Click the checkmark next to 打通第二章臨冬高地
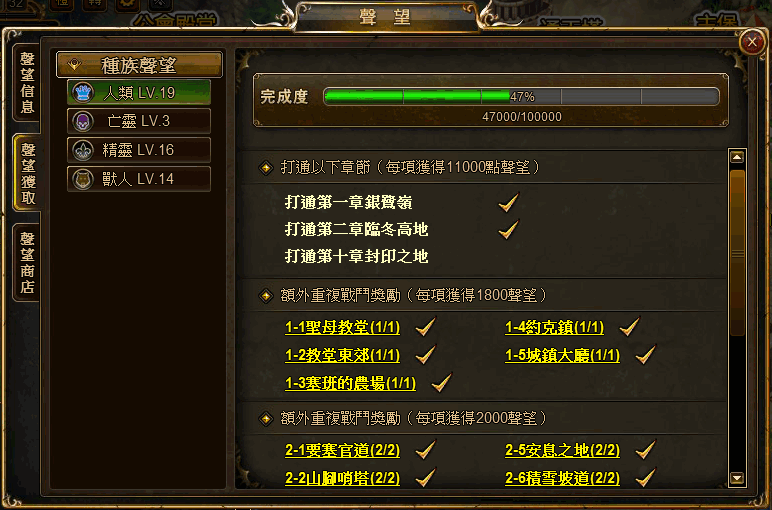772x510 pixels. click(508, 229)
